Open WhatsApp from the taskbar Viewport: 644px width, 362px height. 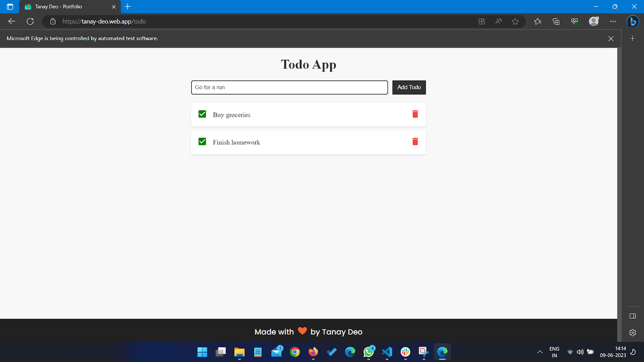click(x=369, y=352)
